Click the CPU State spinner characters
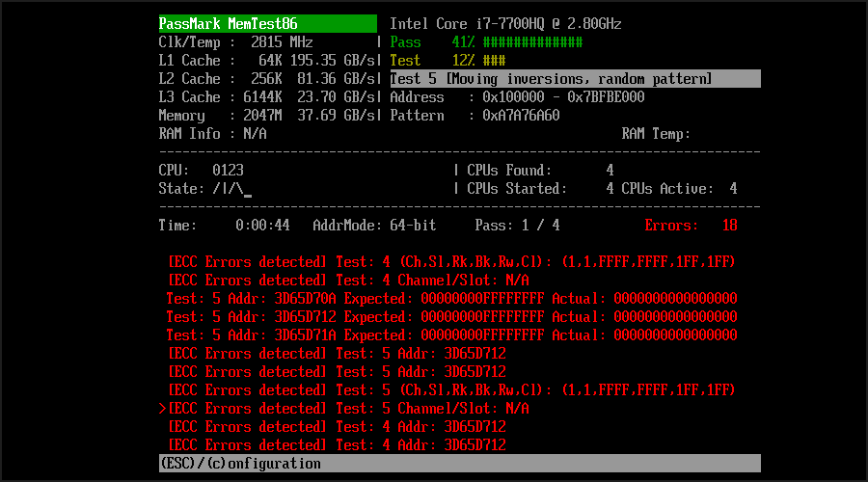This screenshot has width=868, height=482. 231,188
